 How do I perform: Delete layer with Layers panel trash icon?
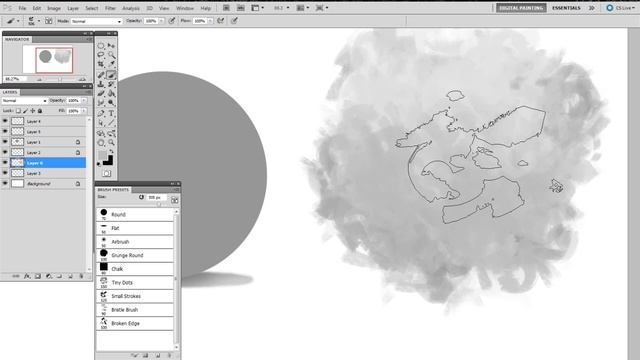[81, 276]
